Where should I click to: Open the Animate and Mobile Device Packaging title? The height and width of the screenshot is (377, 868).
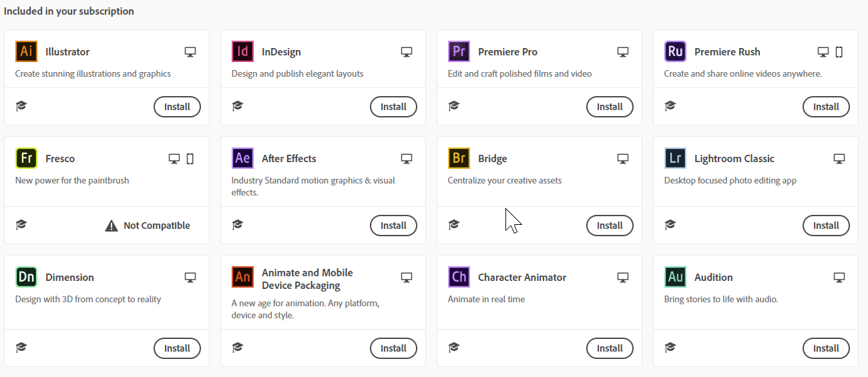[x=307, y=279]
